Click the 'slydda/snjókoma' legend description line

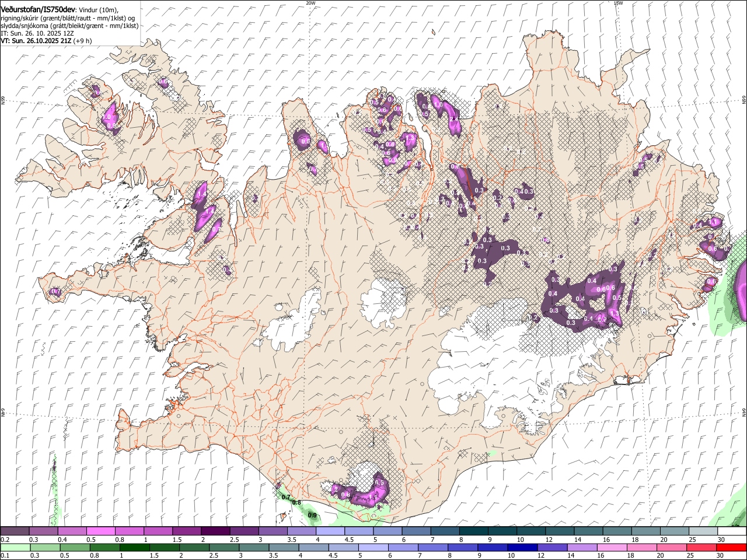click(69, 26)
